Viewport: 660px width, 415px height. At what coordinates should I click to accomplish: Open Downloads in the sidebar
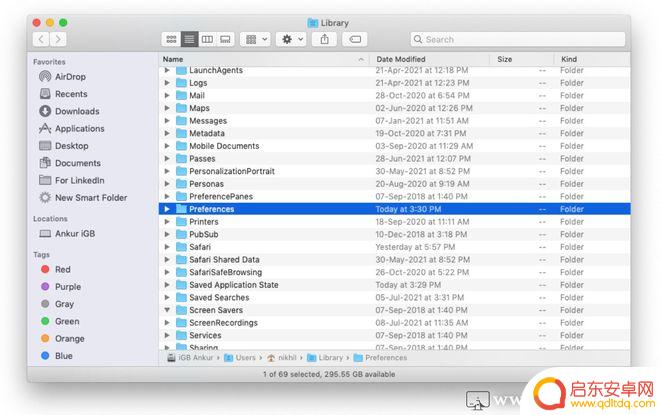tap(69, 111)
